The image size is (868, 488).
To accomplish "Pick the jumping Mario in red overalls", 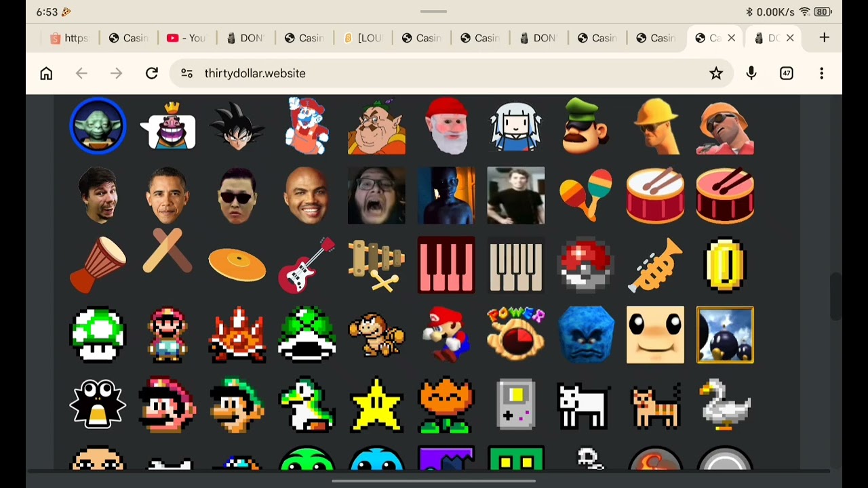I will tap(307, 126).
